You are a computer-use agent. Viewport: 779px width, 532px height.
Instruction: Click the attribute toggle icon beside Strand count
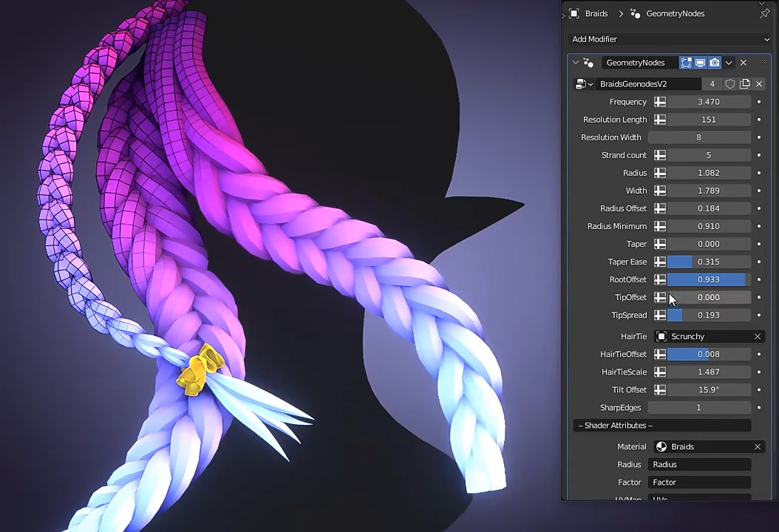point(660,155)
